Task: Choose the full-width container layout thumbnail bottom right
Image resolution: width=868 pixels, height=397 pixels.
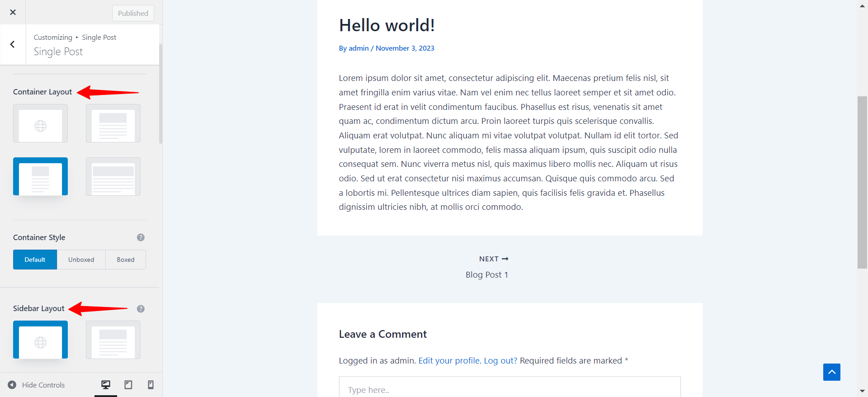Action: (113, 176)
